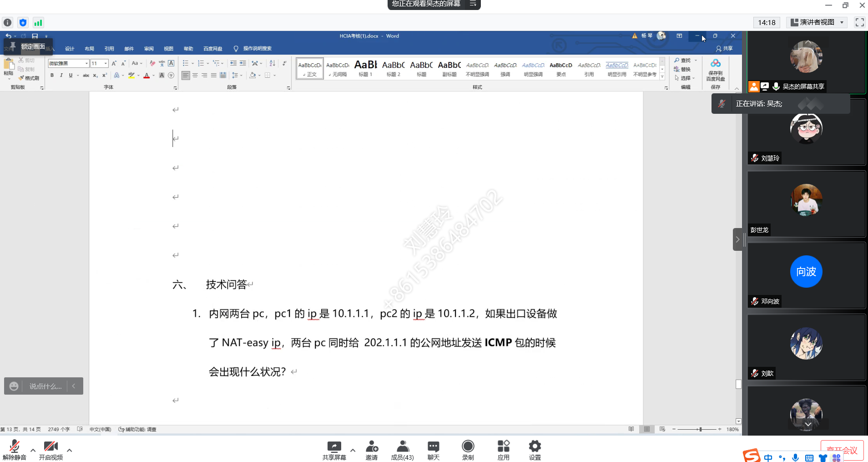Open meeting 设置 settings
The width and height of the screenshot is (868, 462).
pos(535,450)
